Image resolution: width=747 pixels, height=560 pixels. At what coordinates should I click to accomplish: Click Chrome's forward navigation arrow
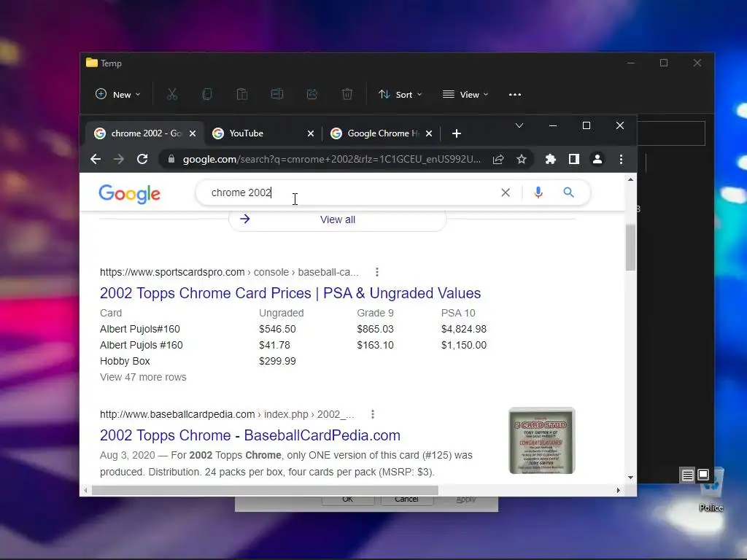(119, 159)
